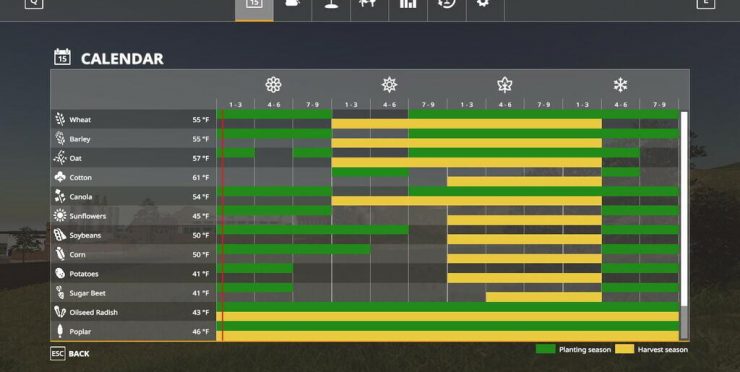Click the autumn leaf season icon
The image size is (740, 372).
pyautogui.click(x=505, y=85)
